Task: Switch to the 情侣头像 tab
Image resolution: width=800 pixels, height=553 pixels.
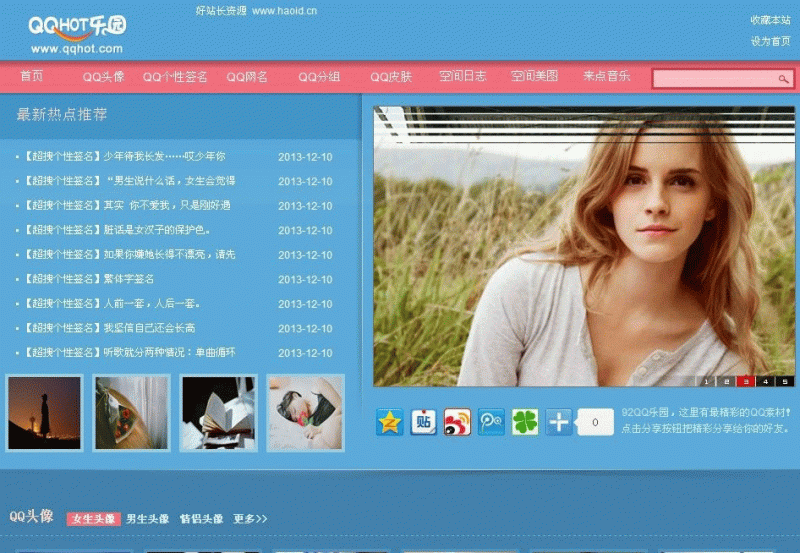Action: [202, 519]
